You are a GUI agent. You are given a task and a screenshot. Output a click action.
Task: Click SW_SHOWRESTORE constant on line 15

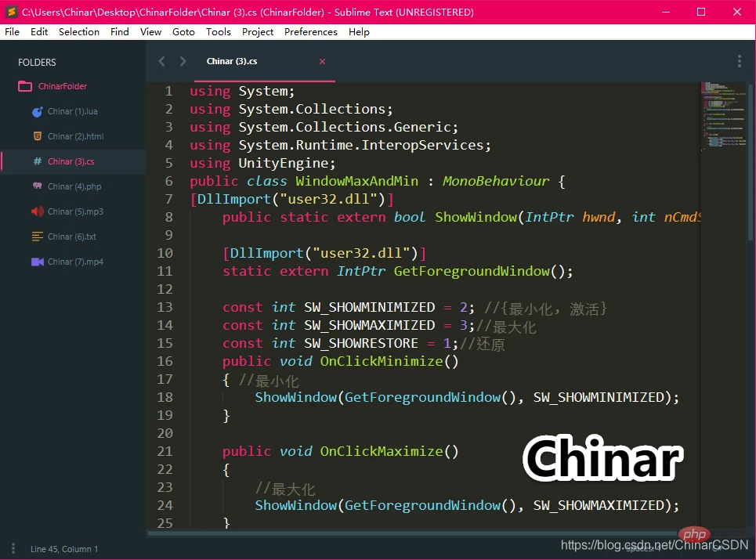click(x=361, y=343)
